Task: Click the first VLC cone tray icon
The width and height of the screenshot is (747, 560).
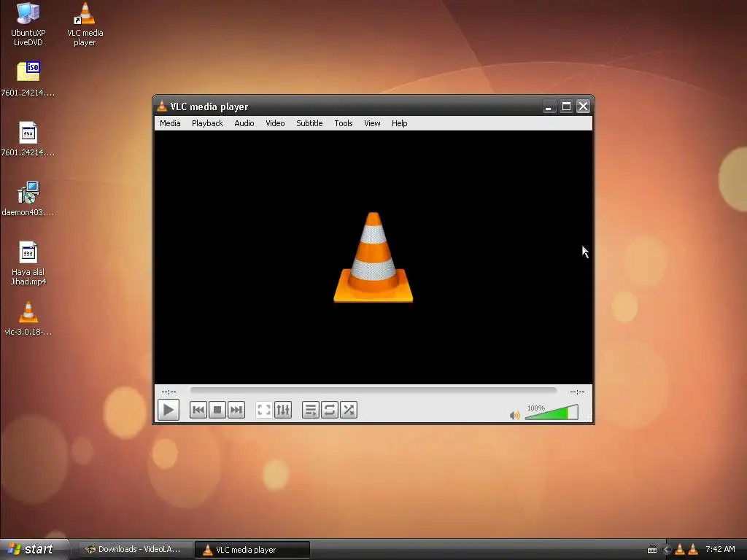Action: click(680, 549)
